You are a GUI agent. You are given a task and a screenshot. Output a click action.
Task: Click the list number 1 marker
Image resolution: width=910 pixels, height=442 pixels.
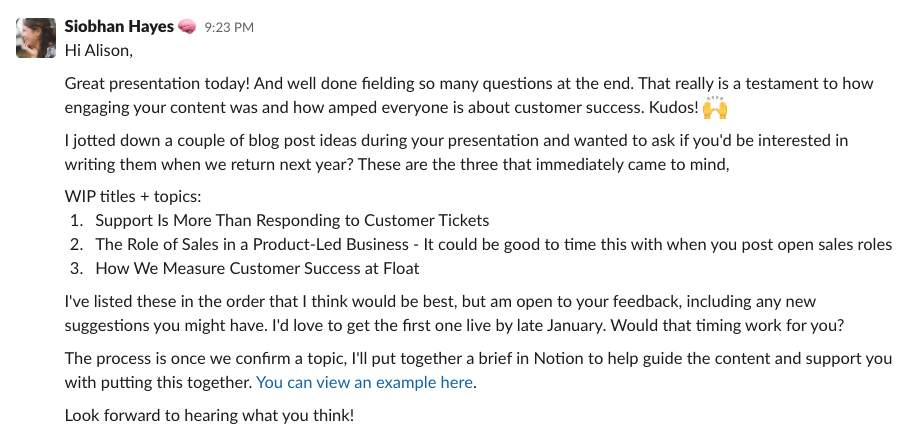76,220
